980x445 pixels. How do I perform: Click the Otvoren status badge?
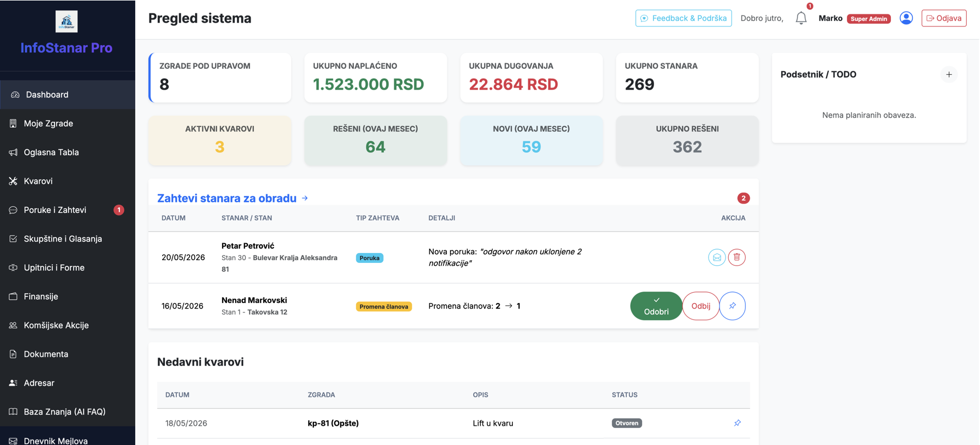[627, 423]
